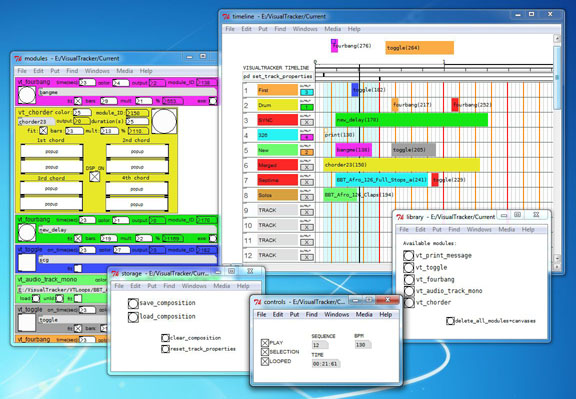
Task: Select the BBT_Afro_126_Claps(194) clip on track 8
Action: [341, 195]
